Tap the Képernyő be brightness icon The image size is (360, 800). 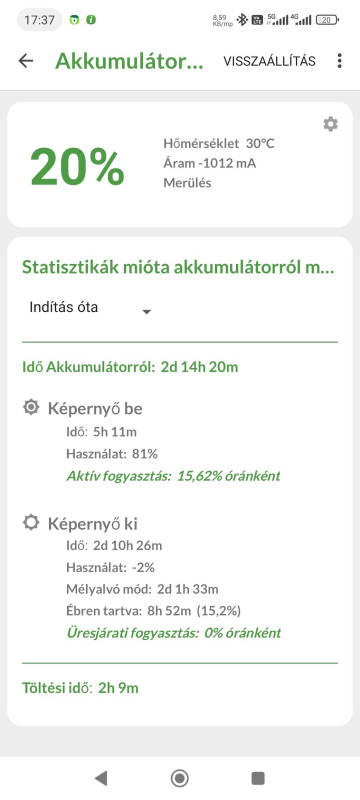31,408
